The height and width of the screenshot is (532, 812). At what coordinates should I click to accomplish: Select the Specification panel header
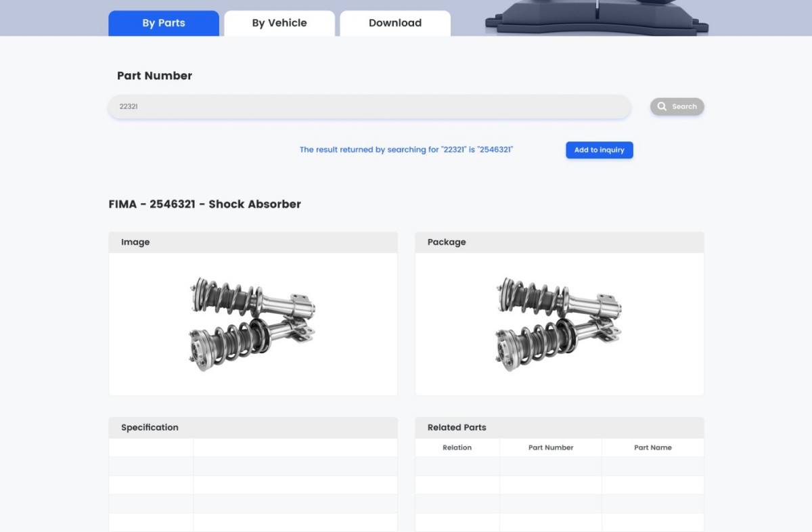[x=253, y=428]
